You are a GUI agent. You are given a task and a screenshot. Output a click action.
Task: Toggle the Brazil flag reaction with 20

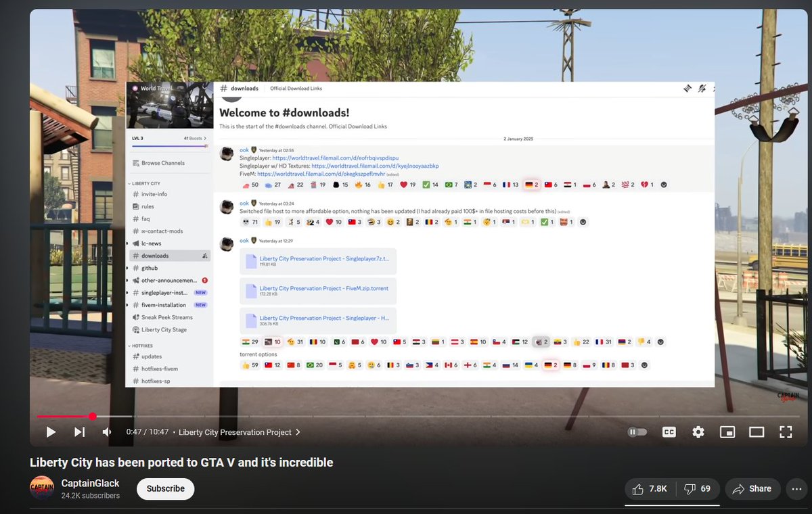tap(315, 365)
